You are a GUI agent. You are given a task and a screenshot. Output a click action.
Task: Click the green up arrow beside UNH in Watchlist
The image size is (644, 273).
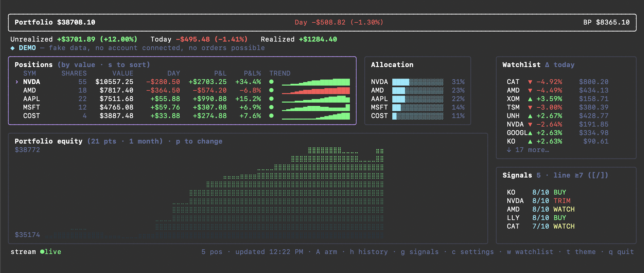pyautogui.click(x=530, y=116)
